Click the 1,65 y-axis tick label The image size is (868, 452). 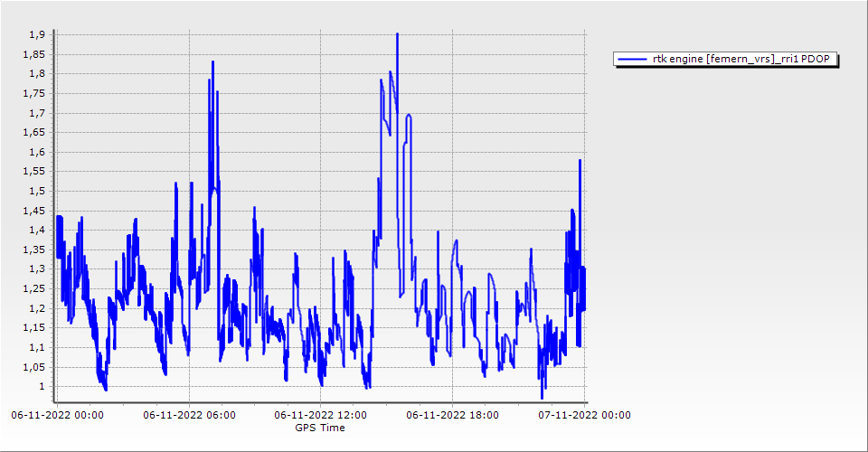[34, 133]
